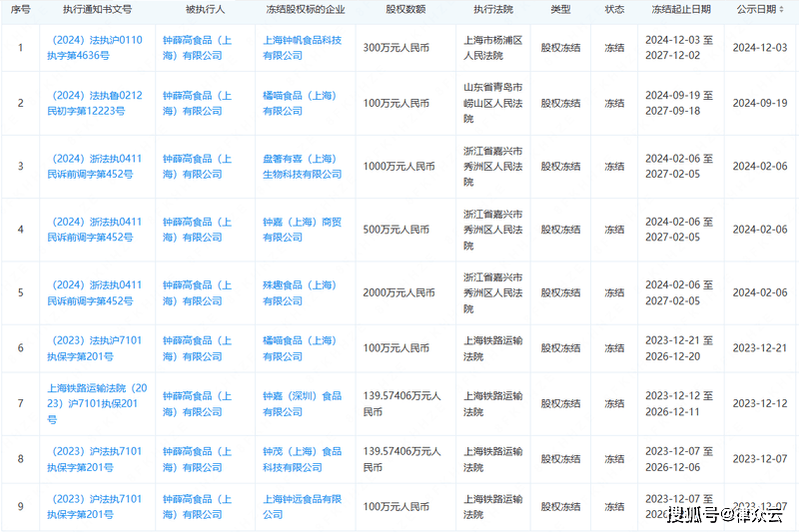Screen dimensions: 799x532
Task: Open company 钟嘉(上海)商贸有限公司
Action: pyautogui.click(x=303, y=230)
